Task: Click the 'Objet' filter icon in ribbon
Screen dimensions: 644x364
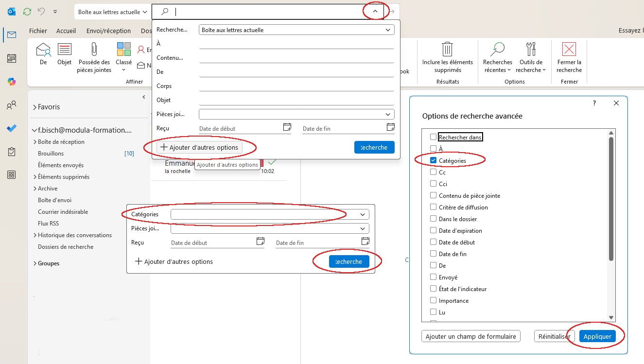Action: point(64,50)
